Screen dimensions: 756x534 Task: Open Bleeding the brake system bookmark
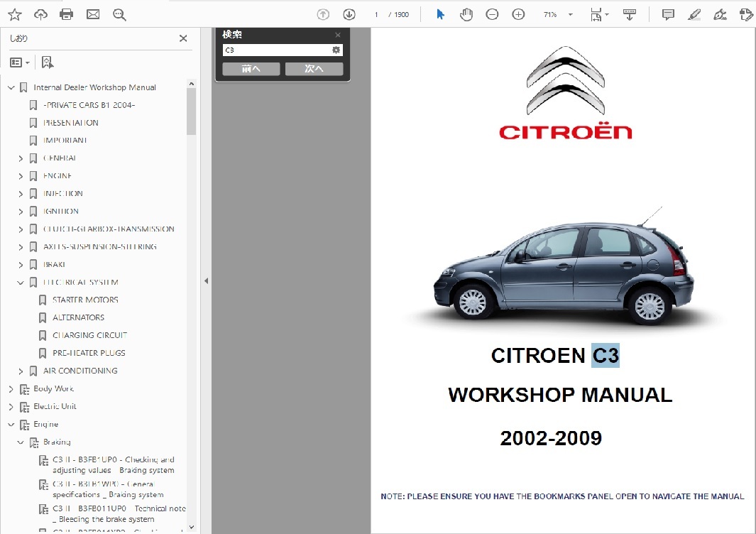tap(119, 513)
